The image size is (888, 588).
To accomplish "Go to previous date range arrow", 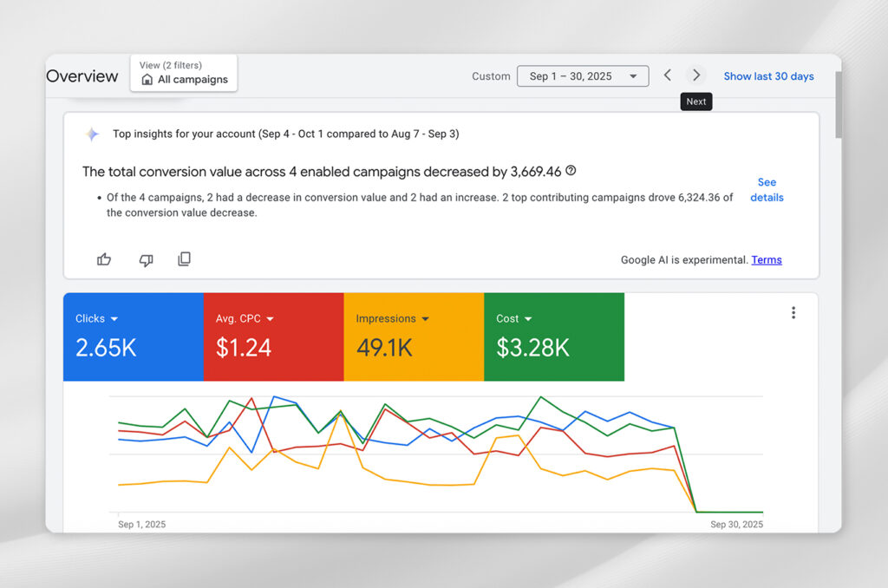I will [x=667, y=75].
